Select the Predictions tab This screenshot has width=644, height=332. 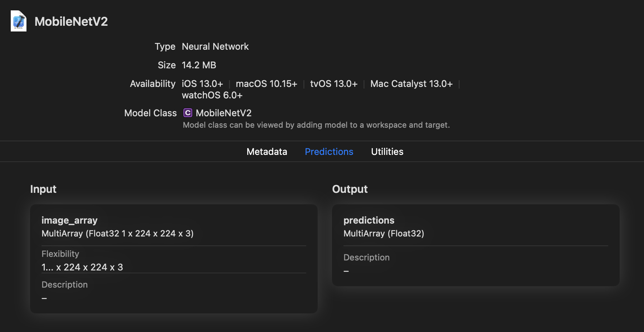(329, 152)
